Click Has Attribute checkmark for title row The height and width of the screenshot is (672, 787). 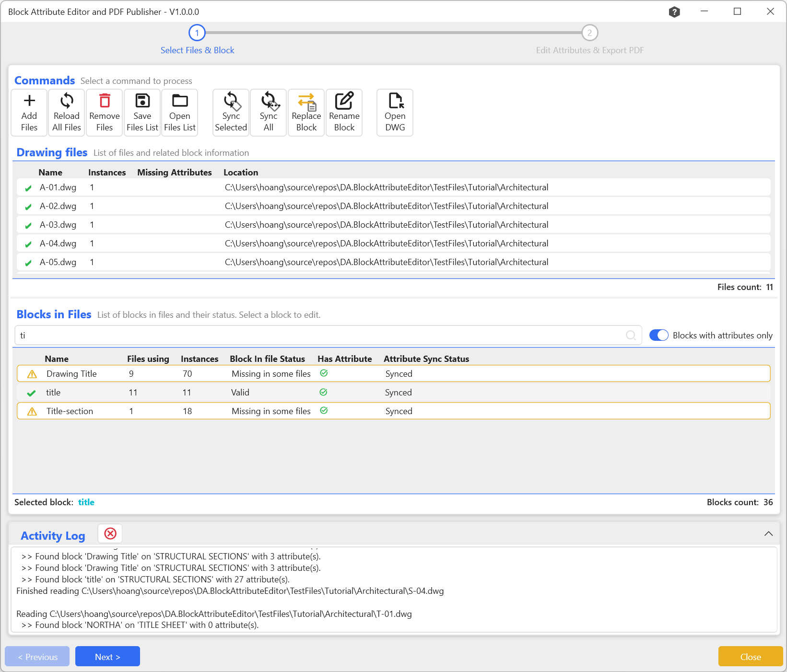[x=323, y=392]
